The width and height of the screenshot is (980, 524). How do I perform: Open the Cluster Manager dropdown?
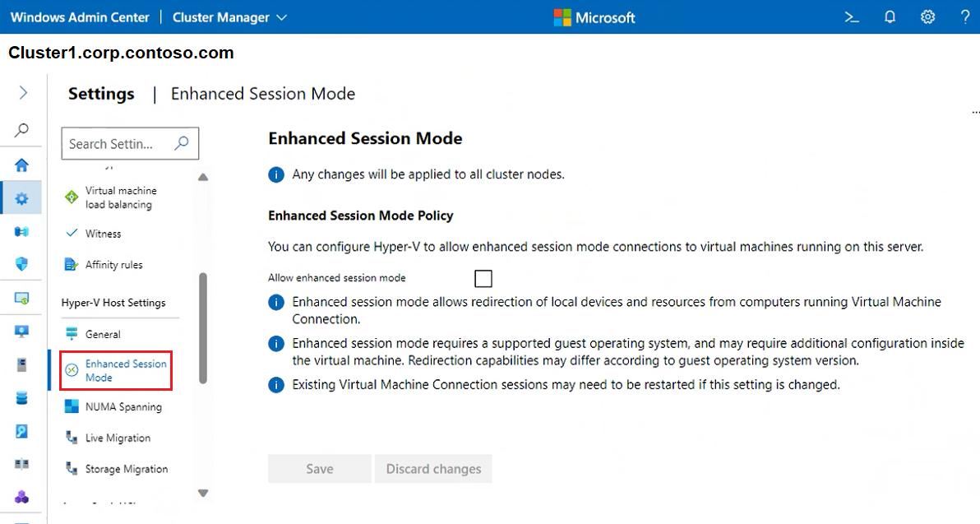229,16
